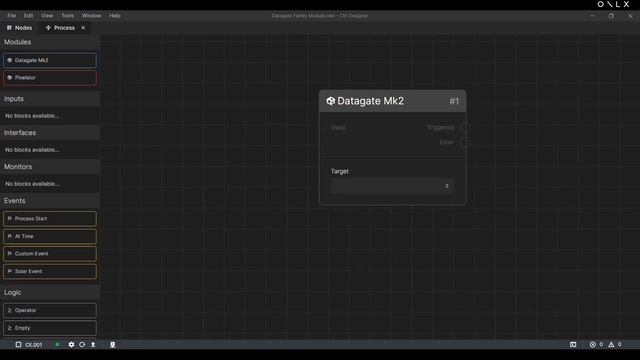Click the Nodes tab grid icon

pyautogui.click(x=9, y=28)
